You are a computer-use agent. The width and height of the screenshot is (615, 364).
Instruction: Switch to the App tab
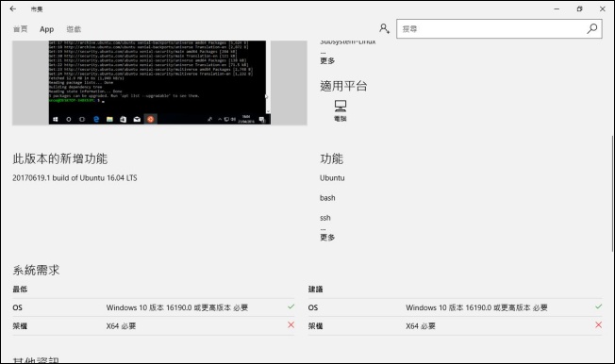click(46, 29)
